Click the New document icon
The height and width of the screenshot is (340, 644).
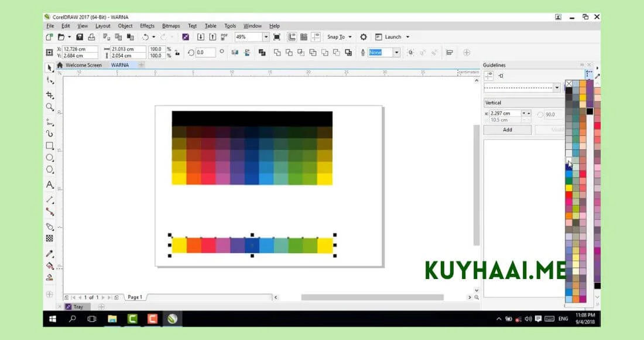tap(49, 37)
